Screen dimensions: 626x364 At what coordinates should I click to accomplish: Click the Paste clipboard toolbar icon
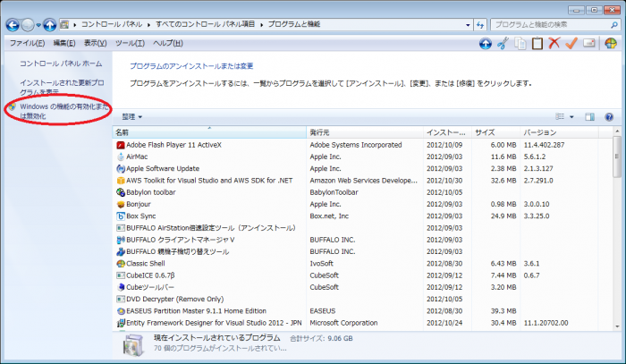537,43
